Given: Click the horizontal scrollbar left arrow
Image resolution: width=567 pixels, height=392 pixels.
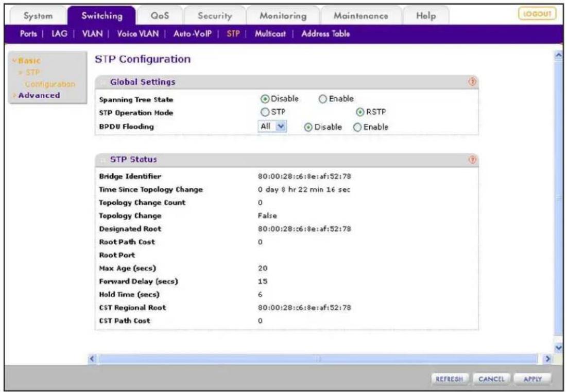Looking at the screenshot, I should tap(92, 359).
